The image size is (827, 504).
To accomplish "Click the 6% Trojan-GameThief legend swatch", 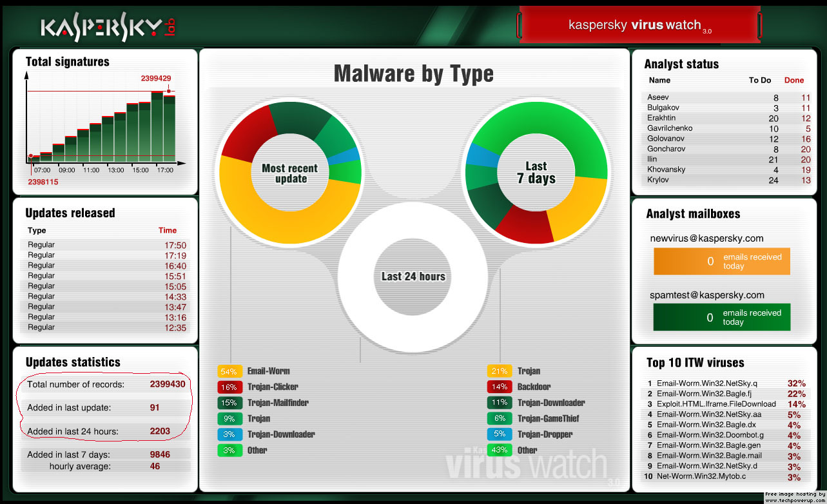I will point(500,418).
